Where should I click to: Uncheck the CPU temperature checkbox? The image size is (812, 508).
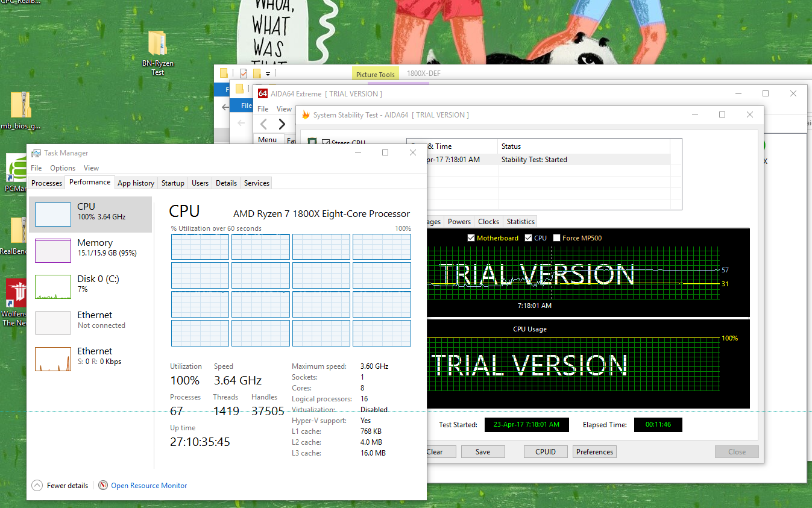pyautogui.click(x=529, y=238)
